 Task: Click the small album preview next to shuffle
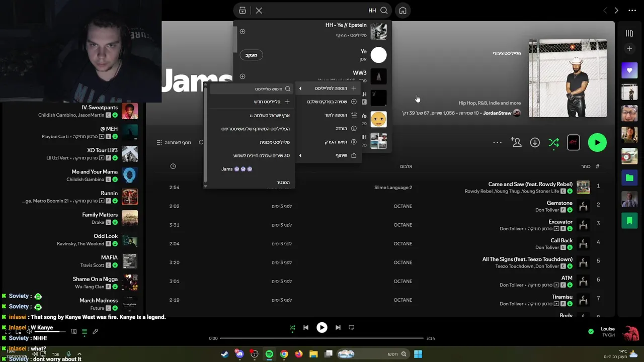click(x=574, y=143)
